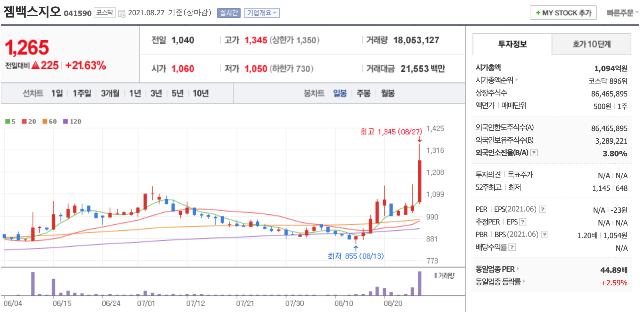
Task: Select the 5년 line chart period
Action: coord(177,93)
